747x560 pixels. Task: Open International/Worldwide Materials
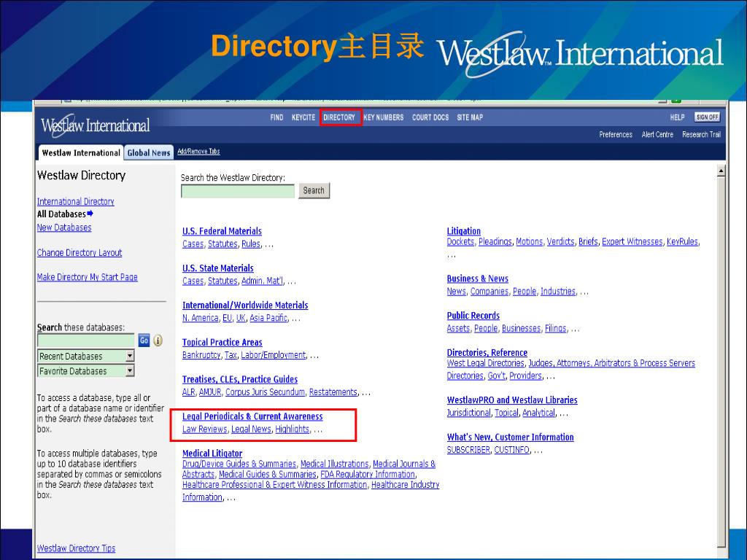click(x=245, y=306)
